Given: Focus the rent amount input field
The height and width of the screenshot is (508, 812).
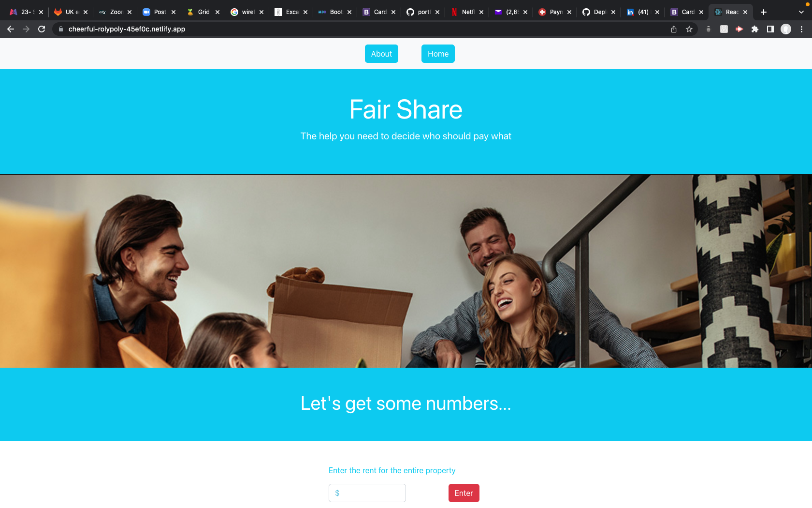Looking at the screenshot, I should coord(367,493).
